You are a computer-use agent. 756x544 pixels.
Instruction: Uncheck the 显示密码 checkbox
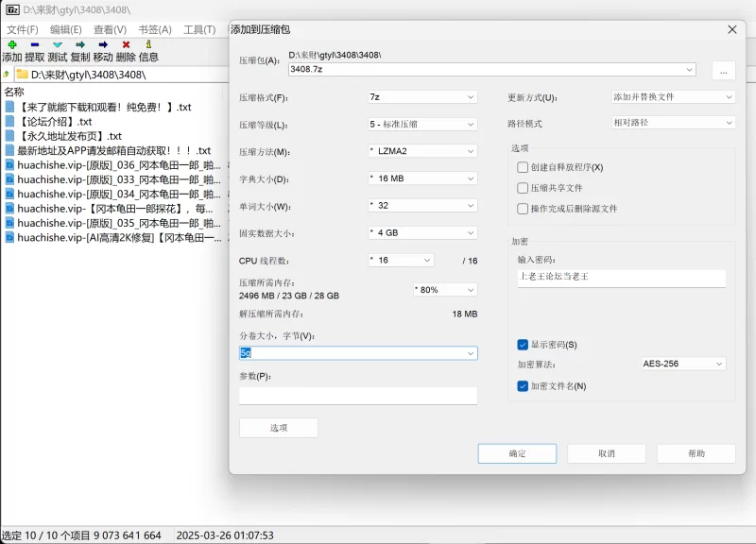coord(523,345)
